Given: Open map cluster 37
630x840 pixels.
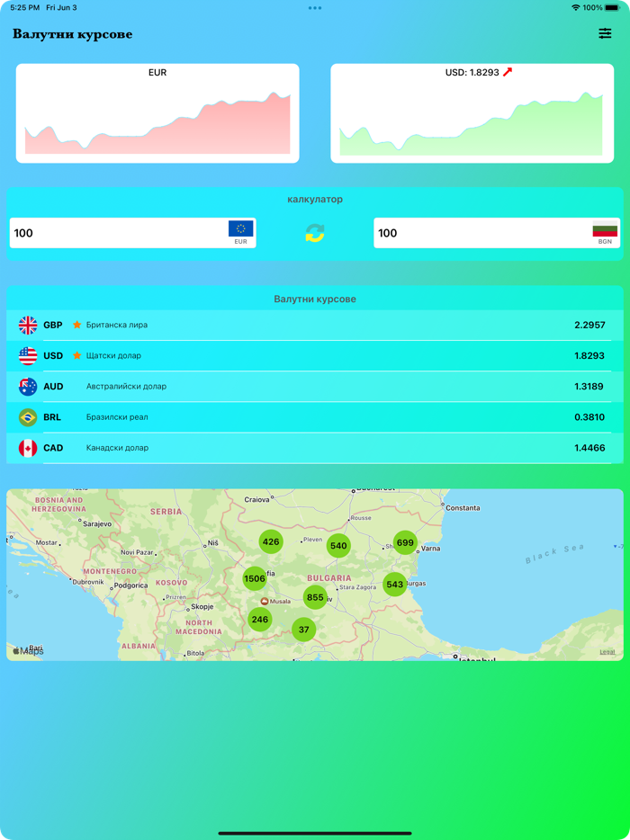Looking at the screenshot, I should pos(304,630).
